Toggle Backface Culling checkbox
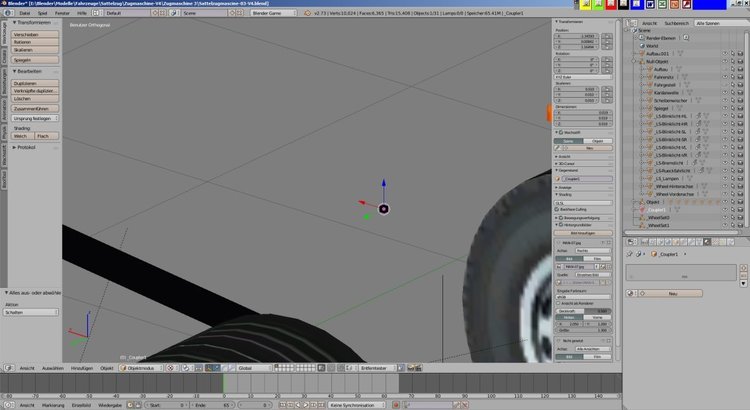This screenshot has height=410, width=750. pyautogui.click(x=557, y=210)
